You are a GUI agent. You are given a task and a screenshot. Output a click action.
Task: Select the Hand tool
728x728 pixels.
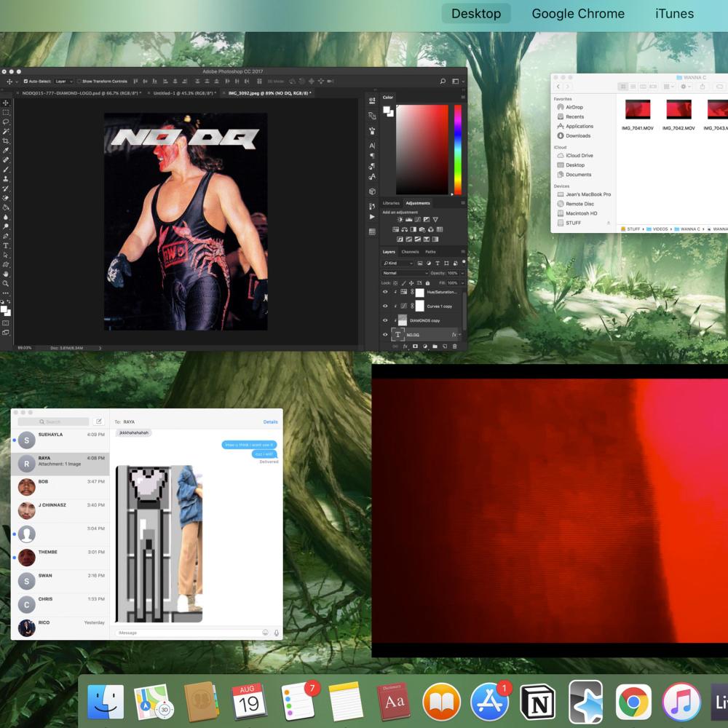(6, 274)
